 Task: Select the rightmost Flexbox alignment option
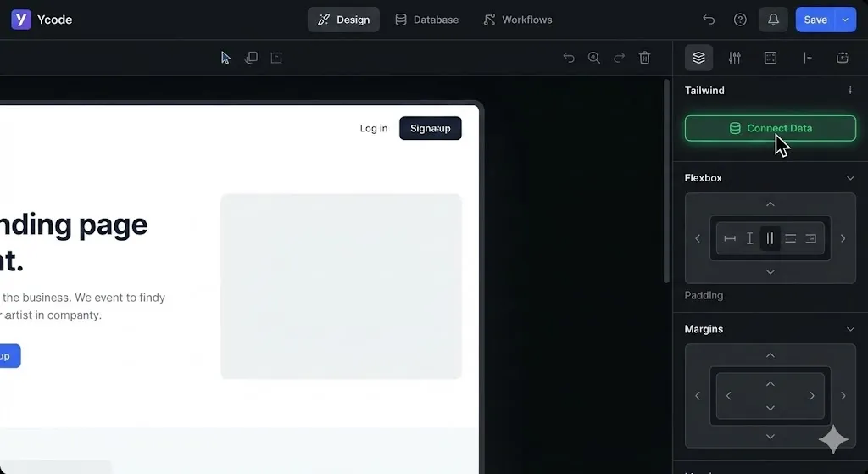coord(811,238)
